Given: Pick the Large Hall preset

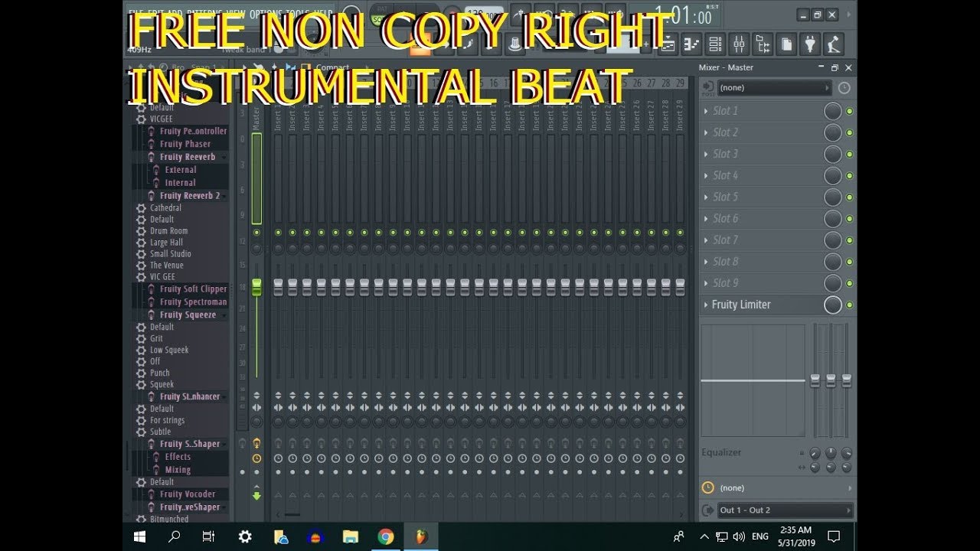Looking at the screenshot, I should click(x=166, y=243).
